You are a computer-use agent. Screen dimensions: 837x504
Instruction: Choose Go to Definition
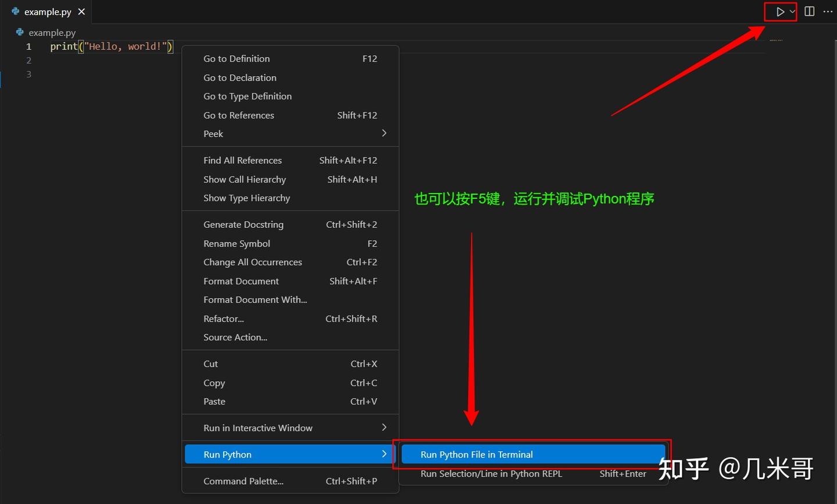click(291, 59)
